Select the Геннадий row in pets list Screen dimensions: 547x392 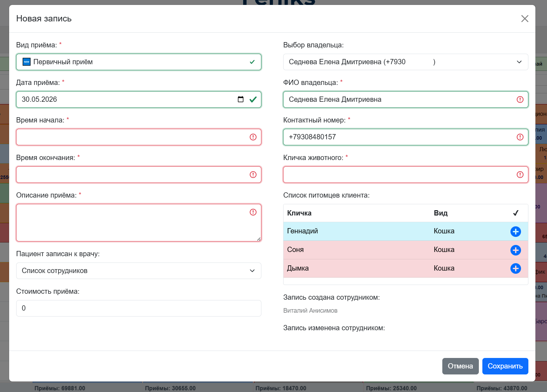point(405,231)
